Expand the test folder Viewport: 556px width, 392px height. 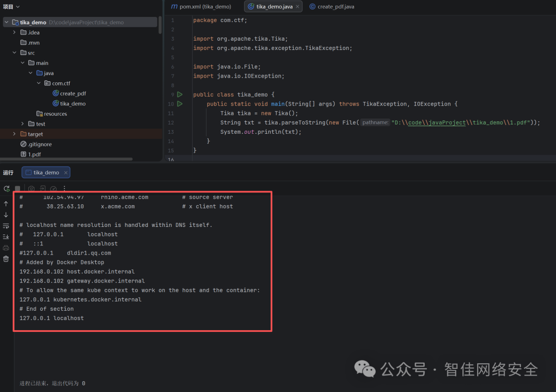pyautogui.click(x=22, y=123)
